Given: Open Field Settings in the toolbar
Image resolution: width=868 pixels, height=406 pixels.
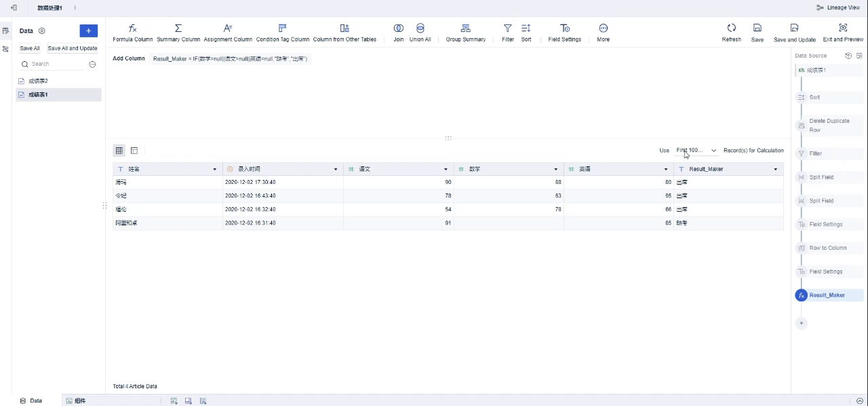Looking at the screenshot, I should click(565, 33).
